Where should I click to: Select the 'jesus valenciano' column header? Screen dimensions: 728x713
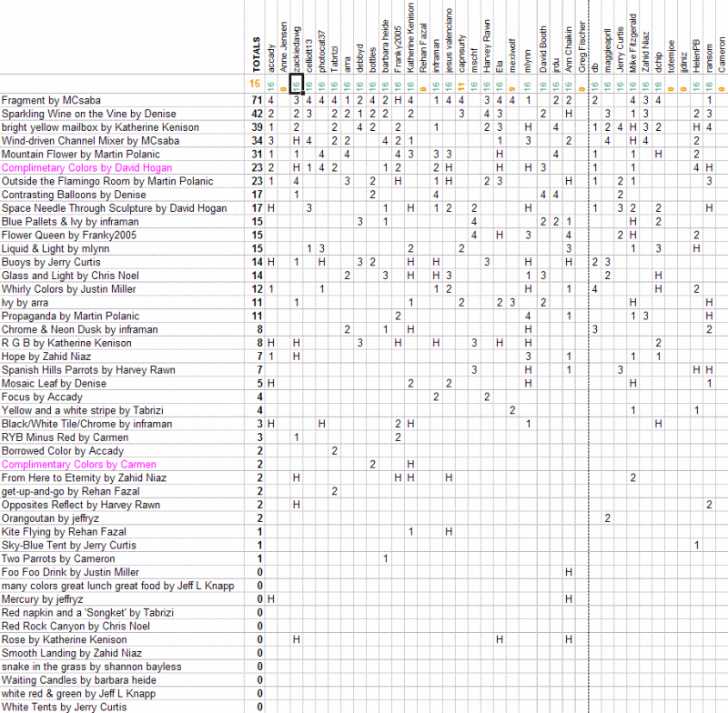[x=449, y=40]
